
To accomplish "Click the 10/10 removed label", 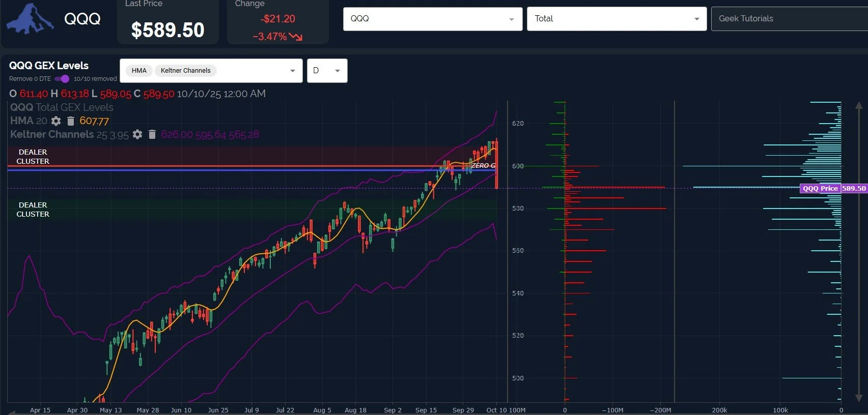I will [x=95, y=79].
